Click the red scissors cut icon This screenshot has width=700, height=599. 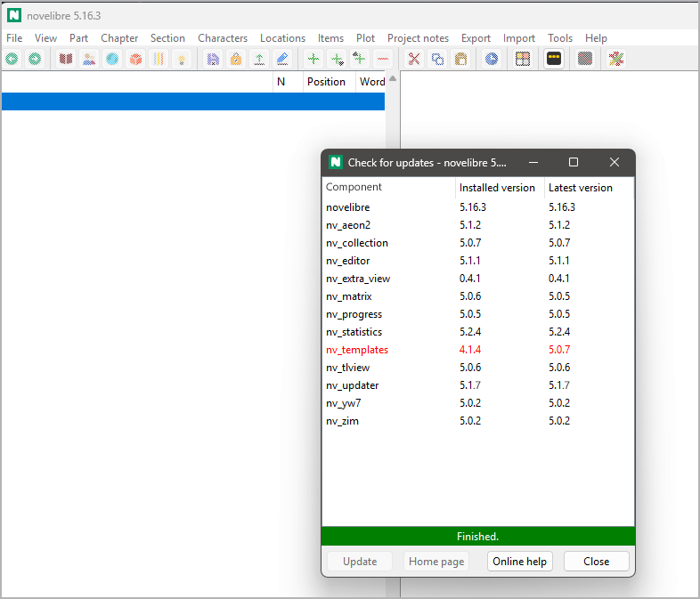point(414,59)
